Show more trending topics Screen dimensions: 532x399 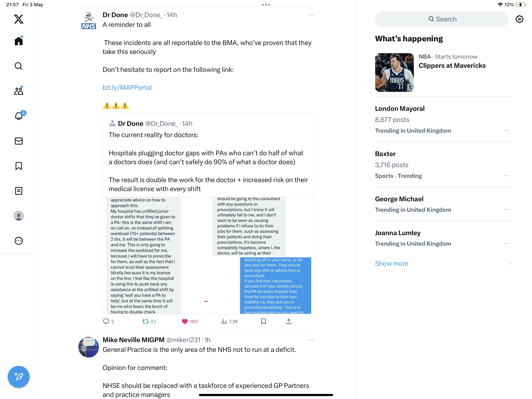392,264
